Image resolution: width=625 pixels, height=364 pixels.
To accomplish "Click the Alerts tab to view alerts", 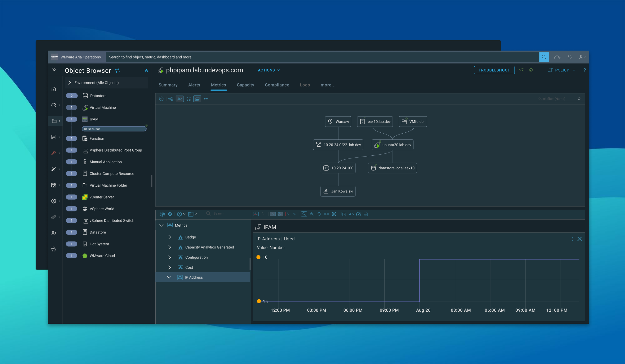I will [x=194, y=85].
